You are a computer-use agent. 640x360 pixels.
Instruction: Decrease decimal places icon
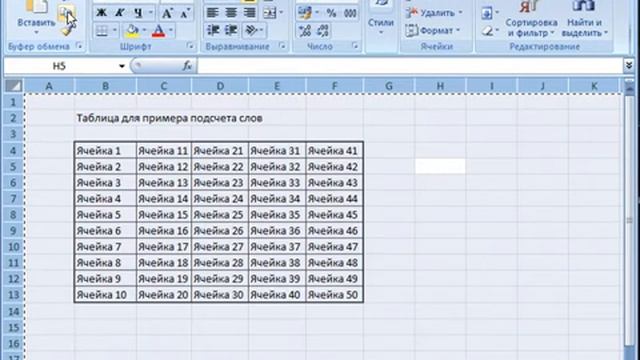322,31
